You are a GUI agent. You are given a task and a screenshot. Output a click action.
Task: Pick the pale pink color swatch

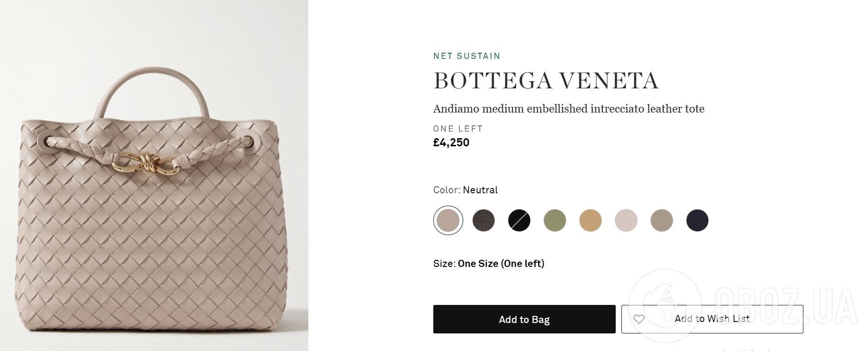pos(626,220)
